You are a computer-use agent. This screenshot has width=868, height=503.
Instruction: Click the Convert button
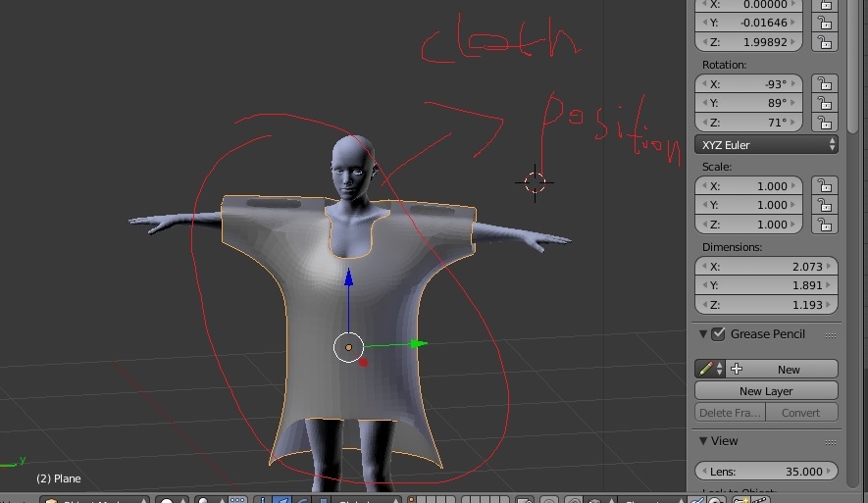[801, 412]
